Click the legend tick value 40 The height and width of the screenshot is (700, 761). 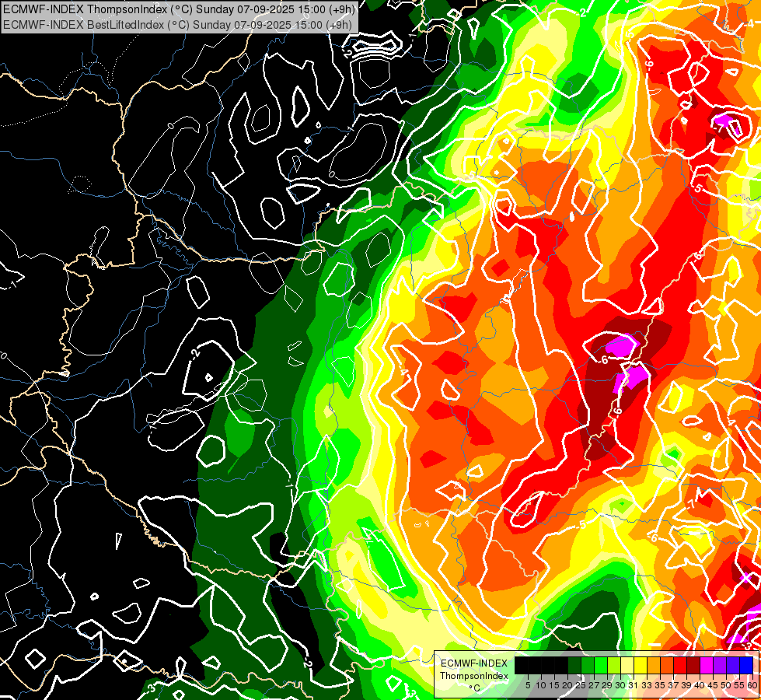[x=700, y=685]
